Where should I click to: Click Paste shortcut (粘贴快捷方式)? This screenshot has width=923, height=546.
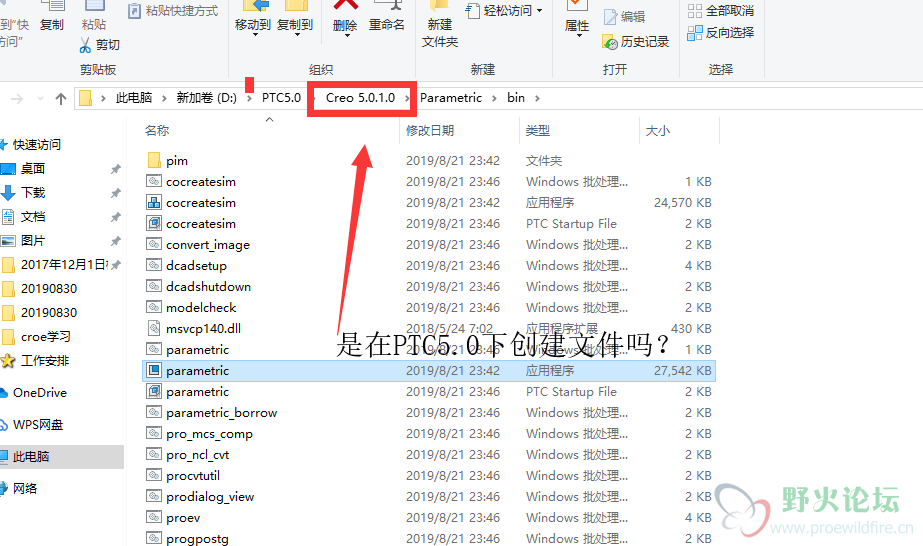point(173,11)
